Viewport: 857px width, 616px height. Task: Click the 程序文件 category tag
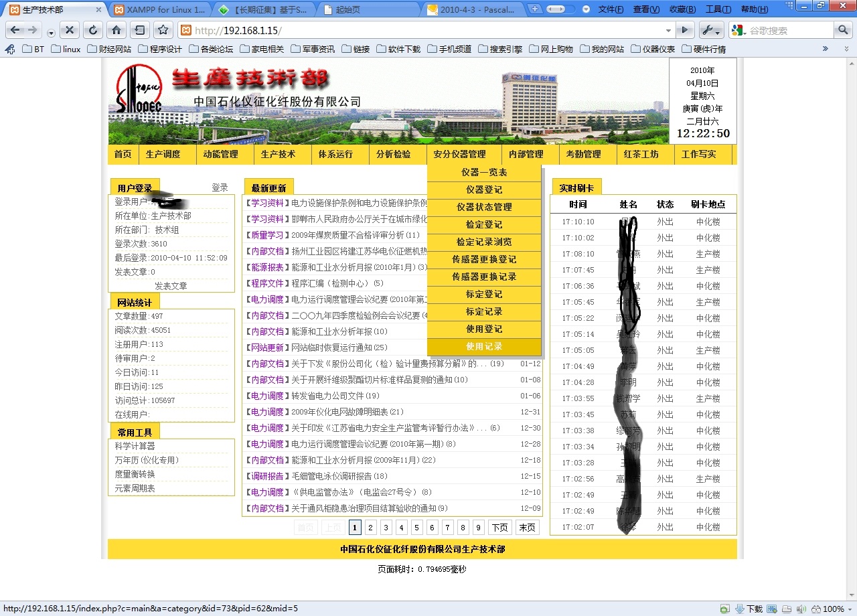pyautogui.click(x=268, y=283)
